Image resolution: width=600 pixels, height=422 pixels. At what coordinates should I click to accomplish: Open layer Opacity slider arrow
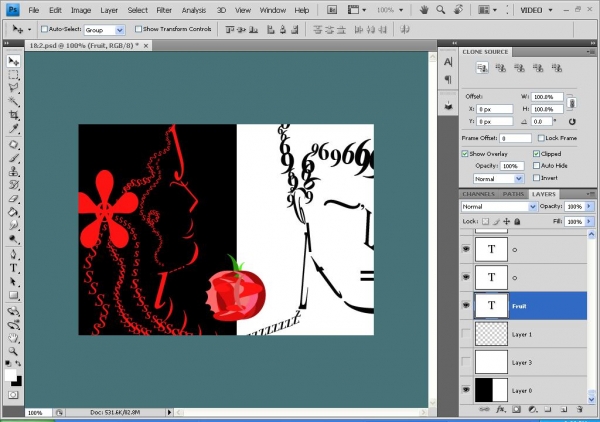(589, 207)
